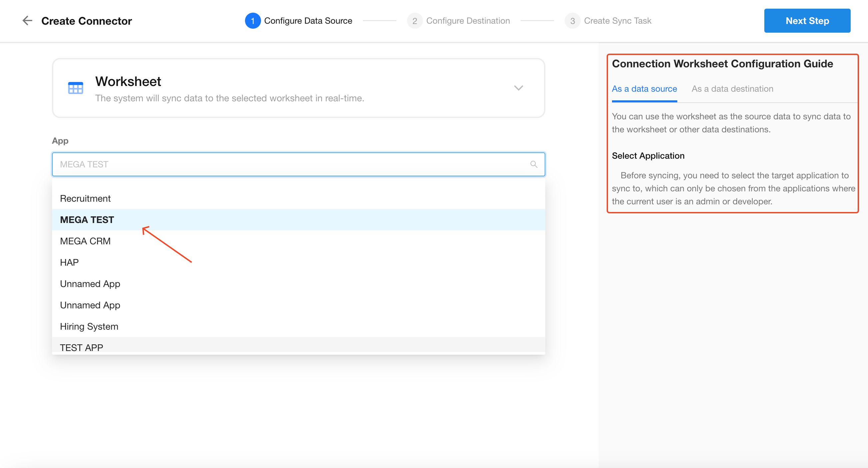Choose MEGA CRM from the list

coord(85,241)
